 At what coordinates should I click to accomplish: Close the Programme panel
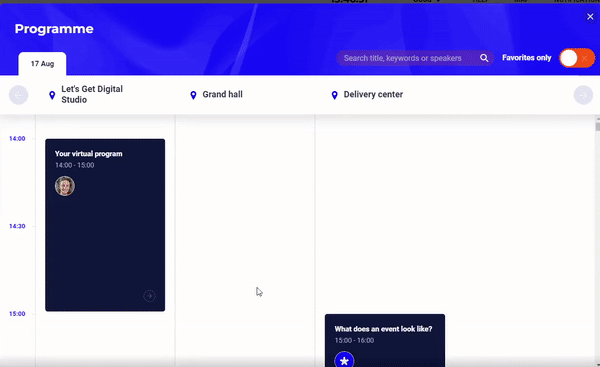point(590,16)
